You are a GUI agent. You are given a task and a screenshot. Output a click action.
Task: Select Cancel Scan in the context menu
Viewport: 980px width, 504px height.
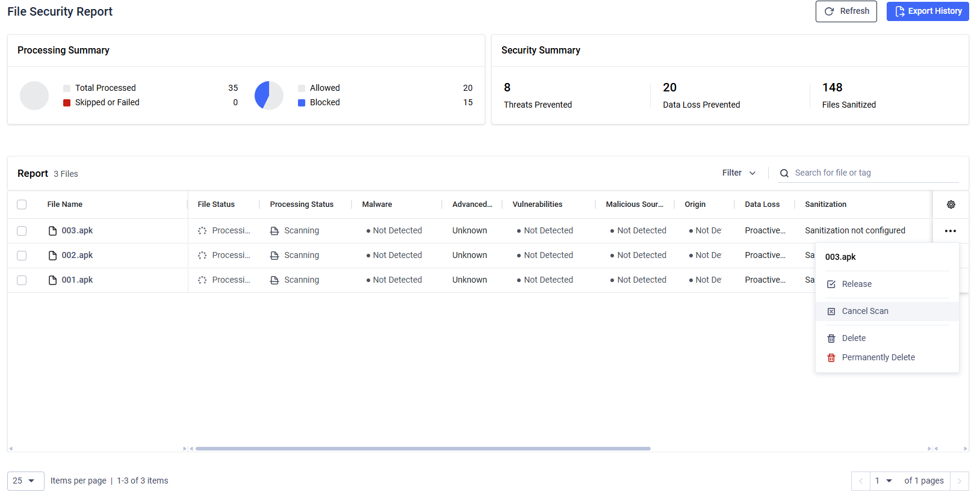[865, 312]
